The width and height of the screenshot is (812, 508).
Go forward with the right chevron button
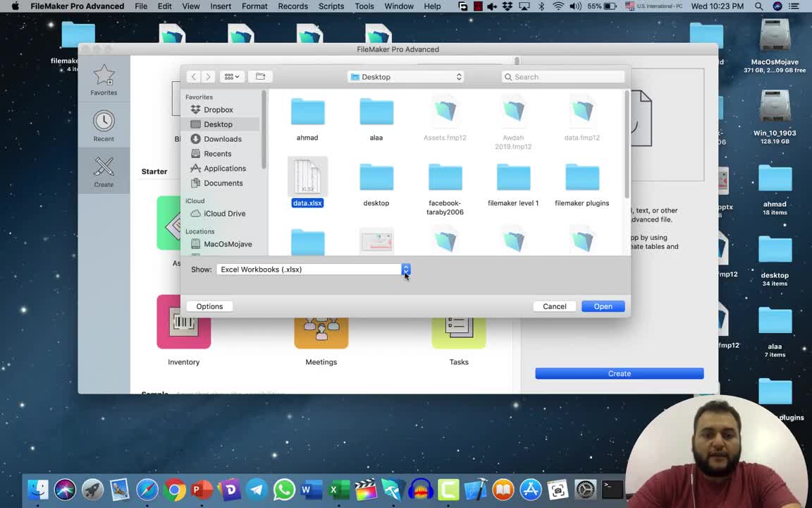click(x=208, y=77)
